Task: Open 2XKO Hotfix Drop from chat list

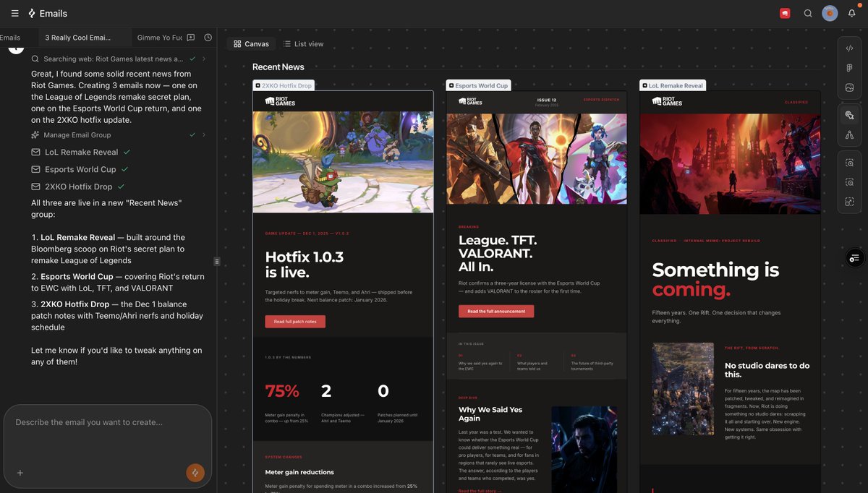Action: click(x=78, y=187)
